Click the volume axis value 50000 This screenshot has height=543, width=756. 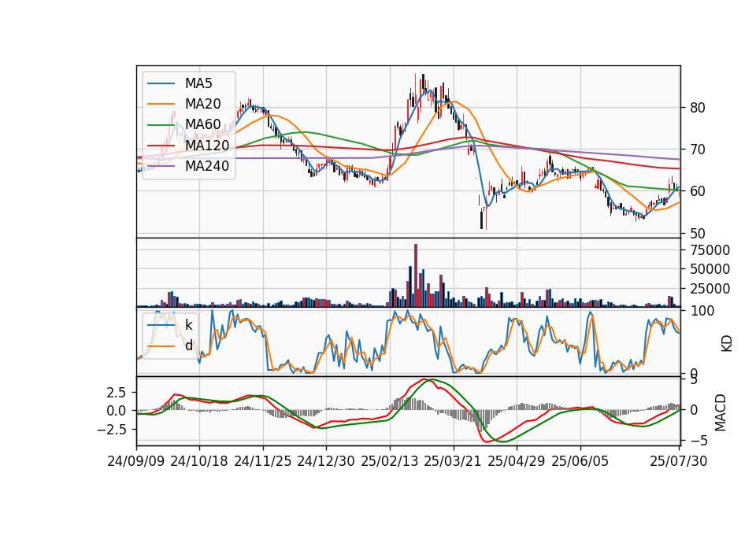click(710, 269)
